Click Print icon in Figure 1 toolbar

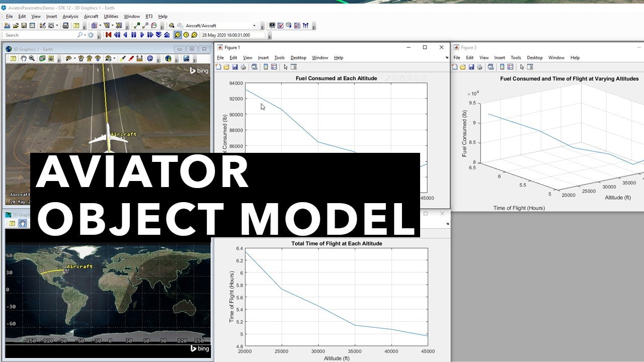[243, 66]
